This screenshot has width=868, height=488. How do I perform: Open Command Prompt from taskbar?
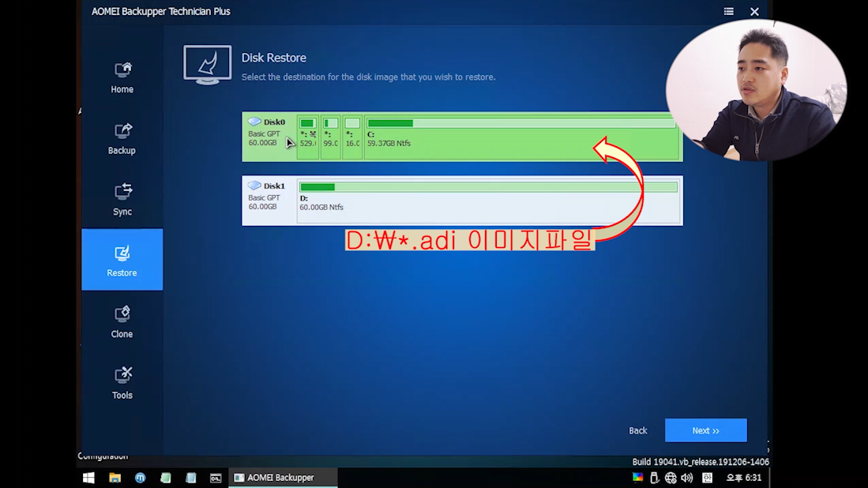coord(216,478)
